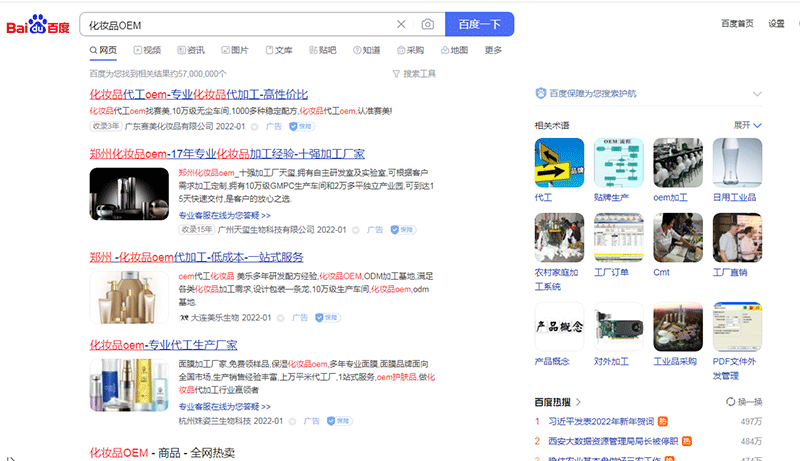
Task: Clear the search box with the X icon
Action: pos(401,24)
